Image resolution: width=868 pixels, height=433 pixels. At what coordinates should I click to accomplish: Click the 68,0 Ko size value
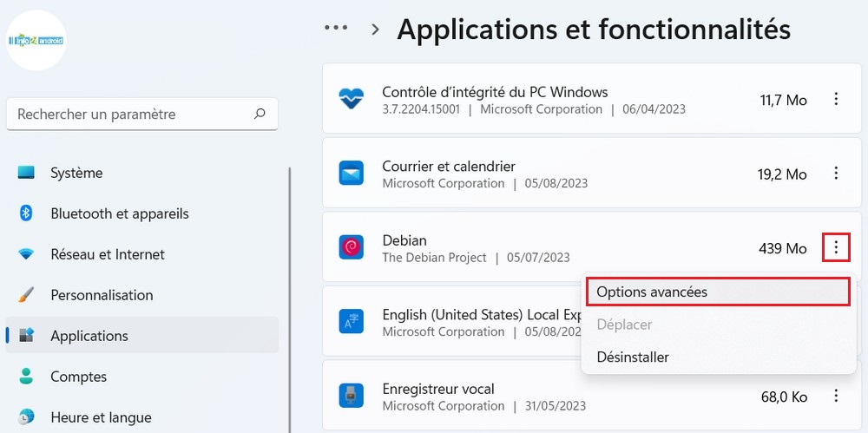coord(785,397)
